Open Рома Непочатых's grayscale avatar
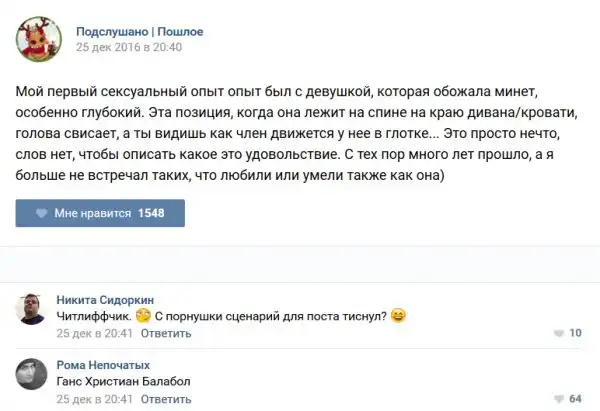The height and width of the screenshot is (411, 600). point(31,374)
